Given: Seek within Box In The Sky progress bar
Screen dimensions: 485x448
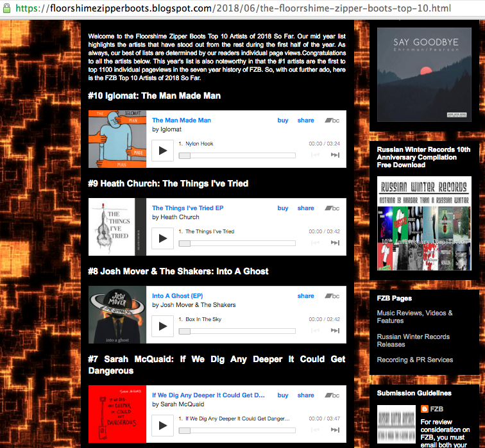Looking at the screenshot, I should (x=237, y=331).
